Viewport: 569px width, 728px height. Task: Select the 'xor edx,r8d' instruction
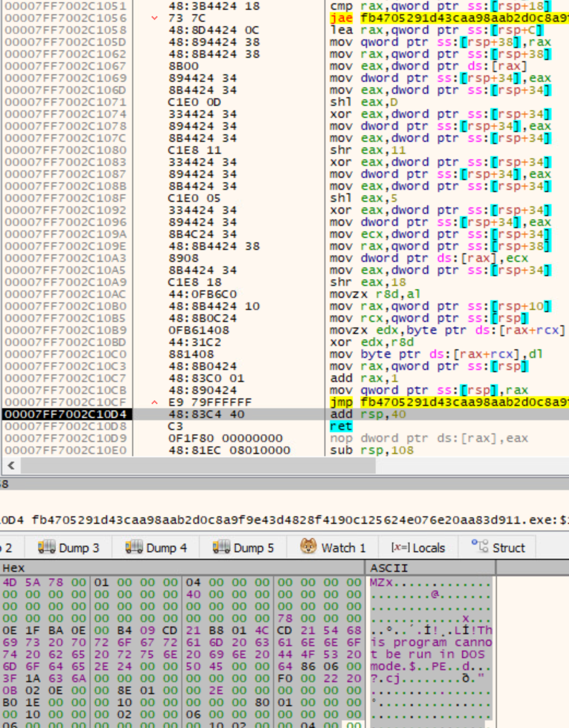point(372,342)
